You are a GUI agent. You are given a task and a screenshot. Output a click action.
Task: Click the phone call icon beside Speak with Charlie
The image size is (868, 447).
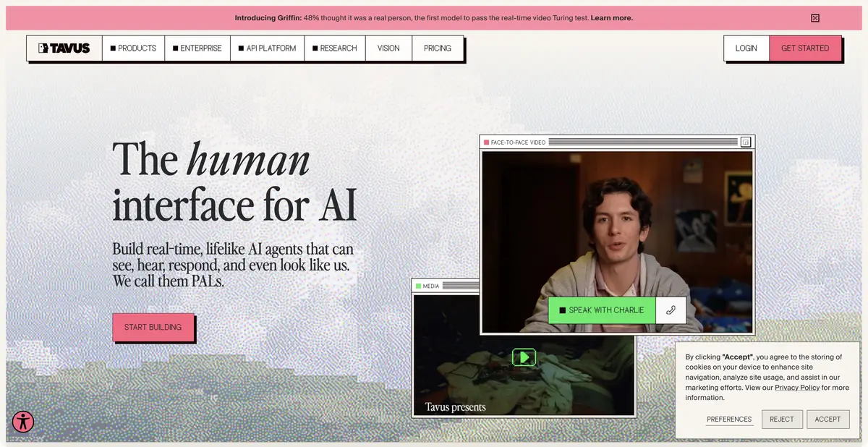pos(671,310)
